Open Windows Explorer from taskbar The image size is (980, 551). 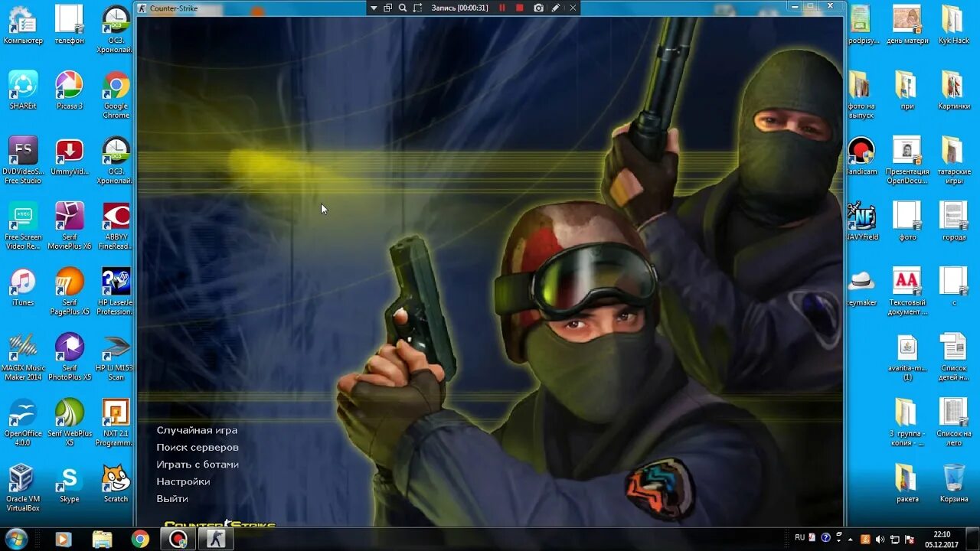pyautogui.click(x=102, y=540)
